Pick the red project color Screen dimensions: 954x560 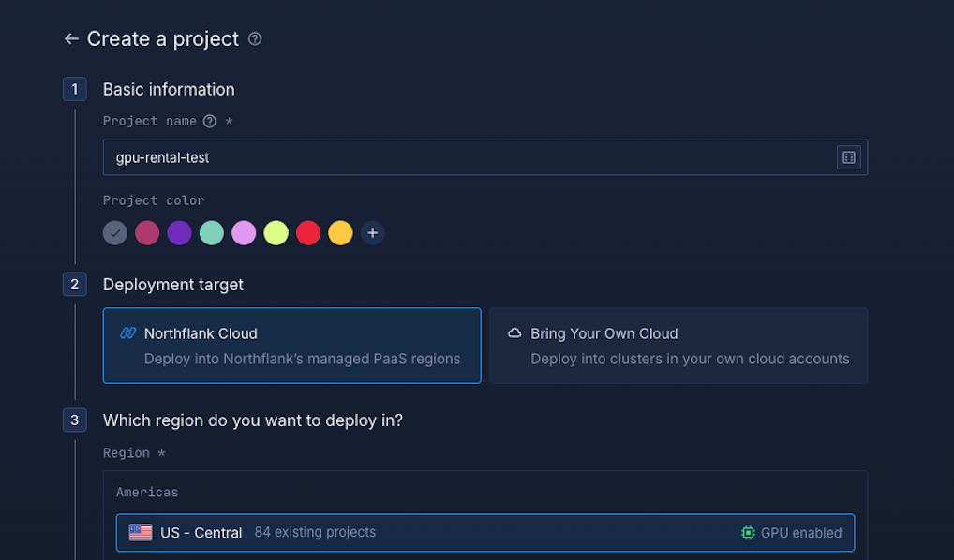(308, 233)
